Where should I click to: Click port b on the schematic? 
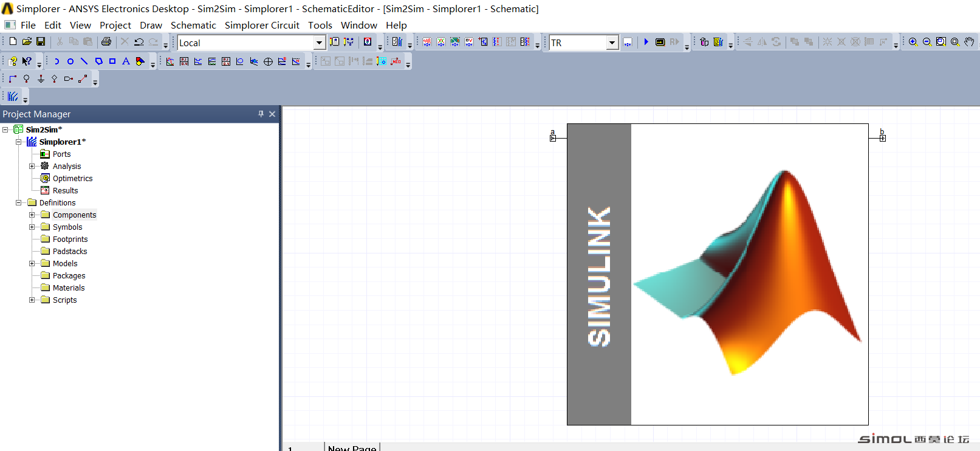click(883, 137)
